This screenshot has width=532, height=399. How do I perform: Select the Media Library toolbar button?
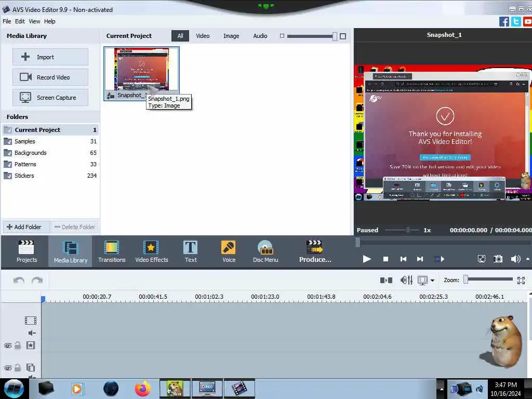click(x=70, y=251)
